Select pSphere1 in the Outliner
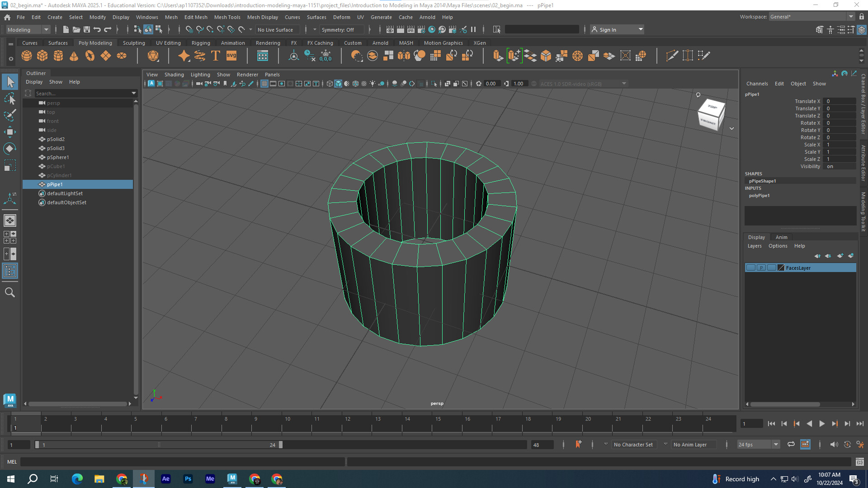The width and height of the screenshot is (868, 488). pyautogui.click(x=58, y=157)
